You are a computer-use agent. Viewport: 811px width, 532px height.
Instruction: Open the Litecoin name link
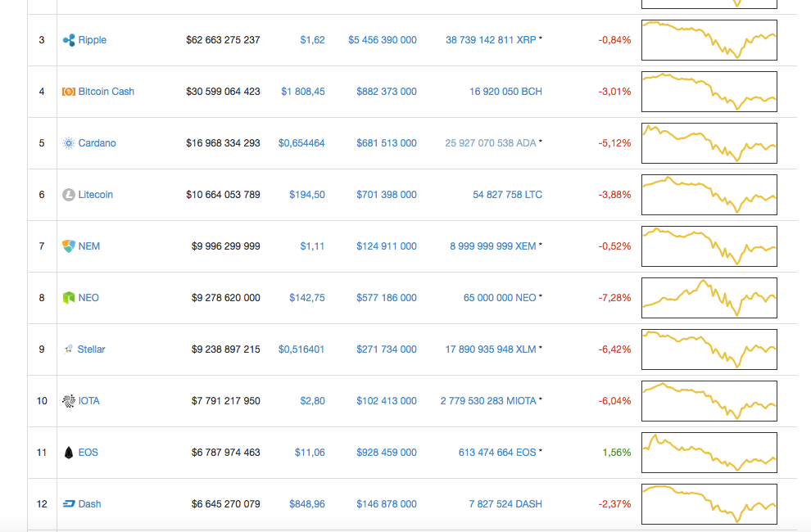point(95,195)
